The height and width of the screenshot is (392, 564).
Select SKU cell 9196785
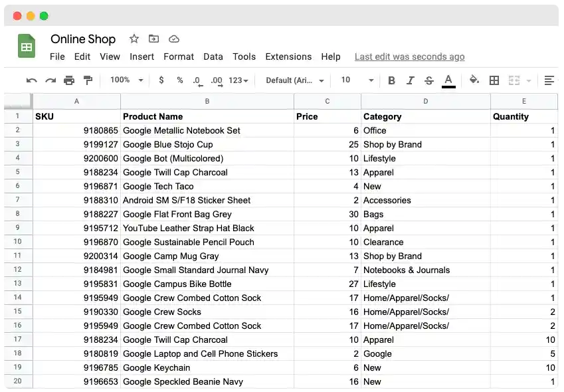coord(76,368)
